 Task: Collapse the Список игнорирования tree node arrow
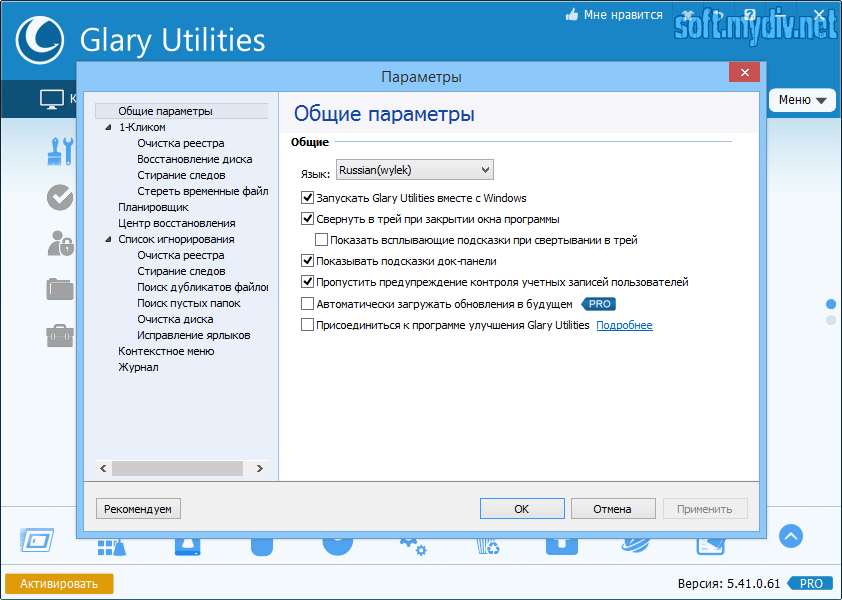(x=108, y=239)
